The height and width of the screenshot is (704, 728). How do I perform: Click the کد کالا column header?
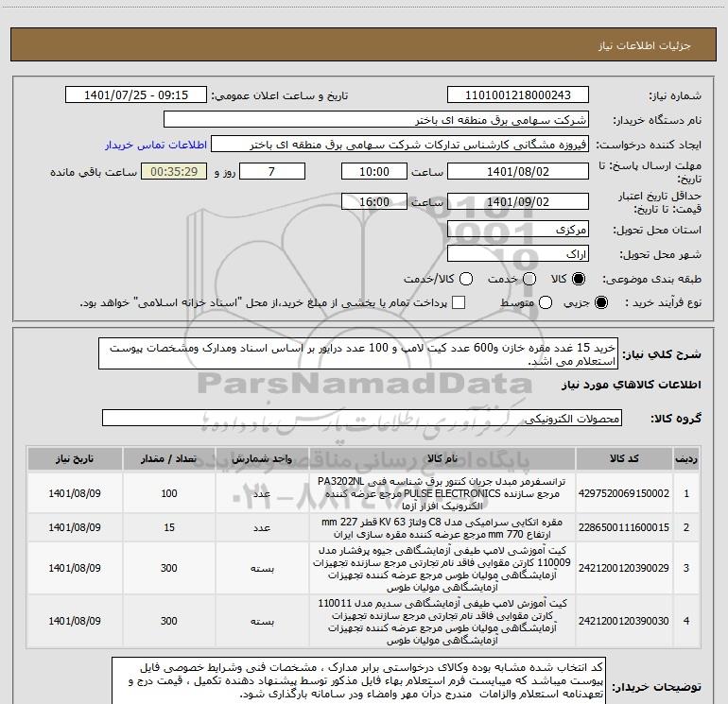[x=624, y=459]
